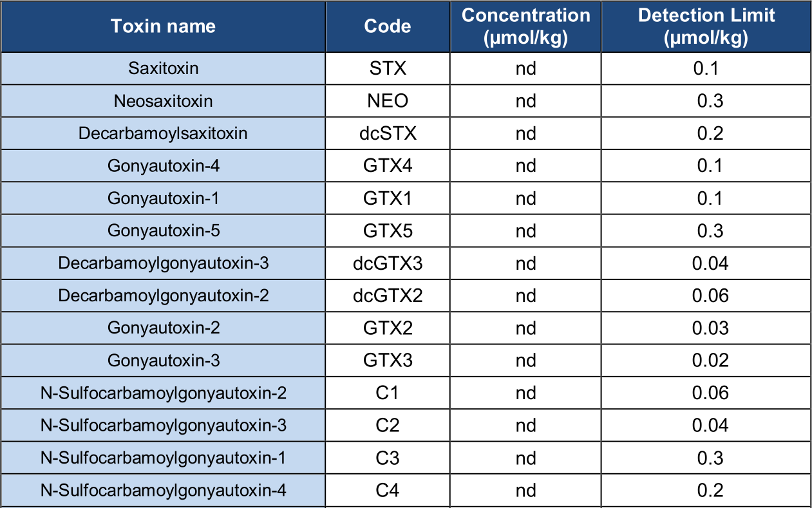The height and width of the screenshot is (508, 812).
Task: Select the Gonyautoxin-5 cell
Action: click(x=163, y=230)
